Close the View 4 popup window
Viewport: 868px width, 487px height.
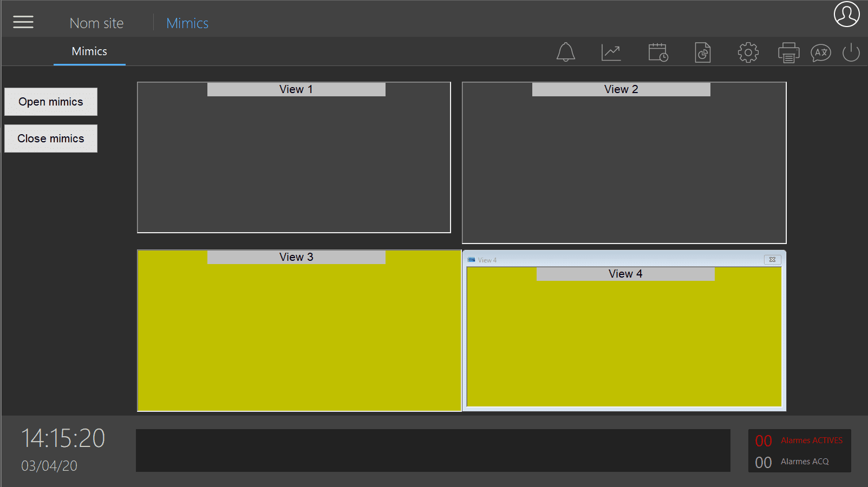point(772,260)
